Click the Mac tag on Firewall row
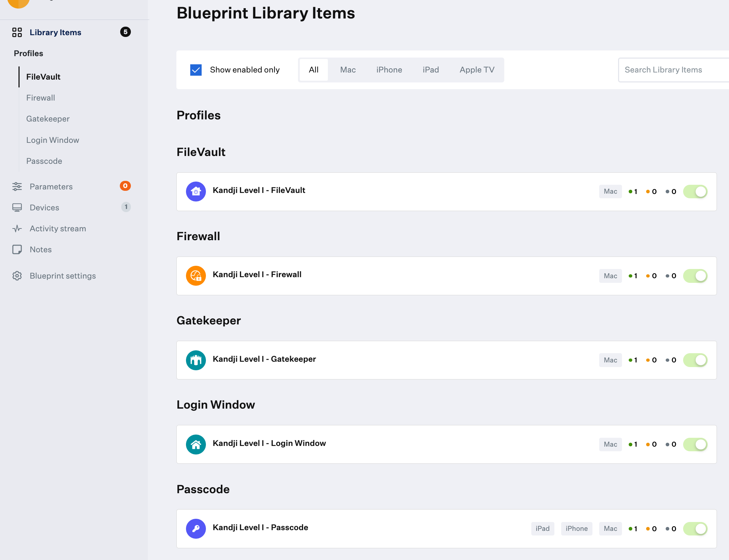 point(610,276)
